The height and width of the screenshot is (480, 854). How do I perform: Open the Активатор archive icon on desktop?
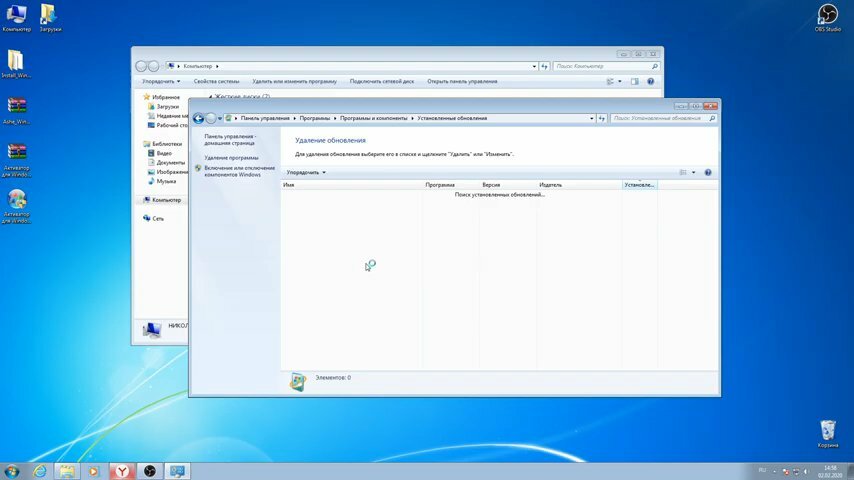pyautogui.click(x=16, y=159)
